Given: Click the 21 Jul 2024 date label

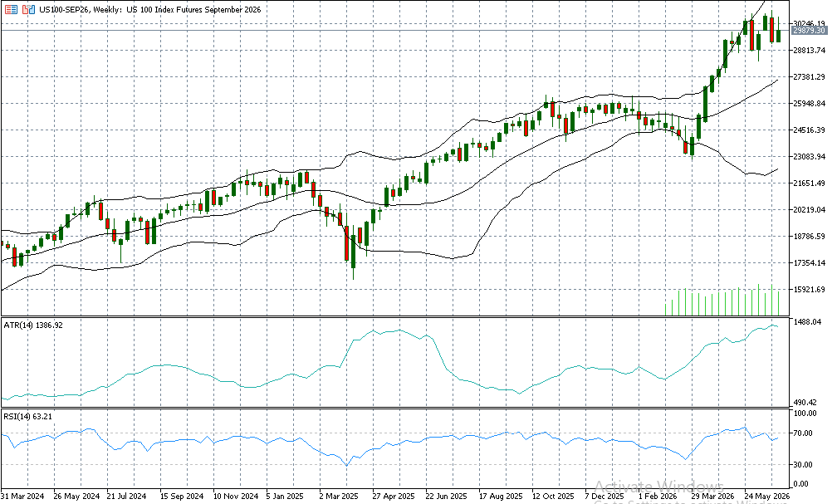Looking at the screenshot, I should pyautogui.click(x=126, y=496).
